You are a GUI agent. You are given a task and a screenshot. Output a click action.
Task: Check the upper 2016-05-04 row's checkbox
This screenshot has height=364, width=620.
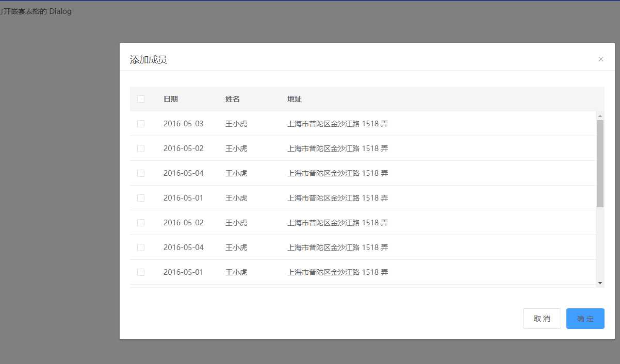pyautogui.click(x=141, y=173)
